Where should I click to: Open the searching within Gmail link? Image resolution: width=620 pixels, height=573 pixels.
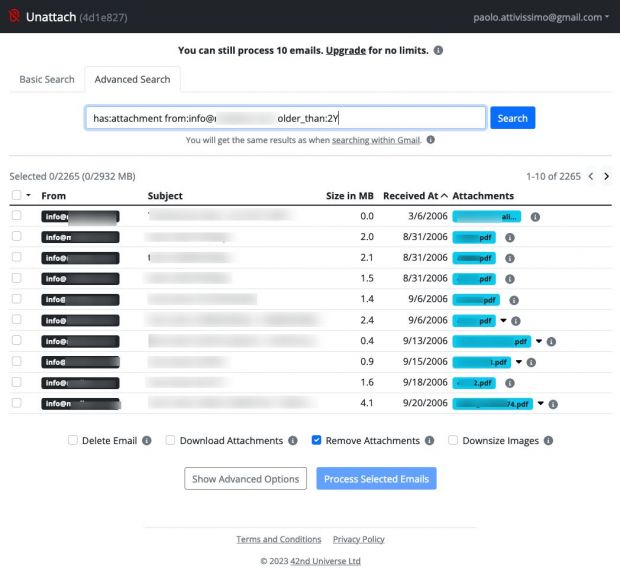coord(376,140)
